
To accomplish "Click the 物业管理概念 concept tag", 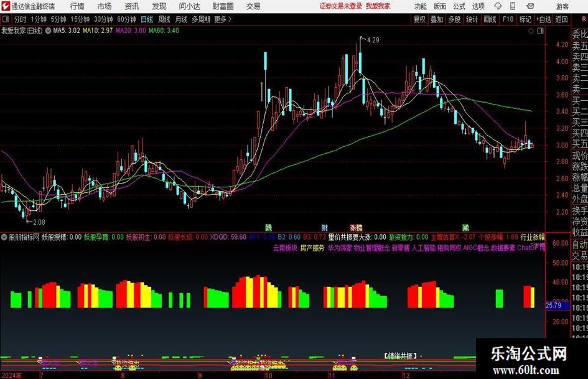I will pyautogui.click(x=371, y=248).
